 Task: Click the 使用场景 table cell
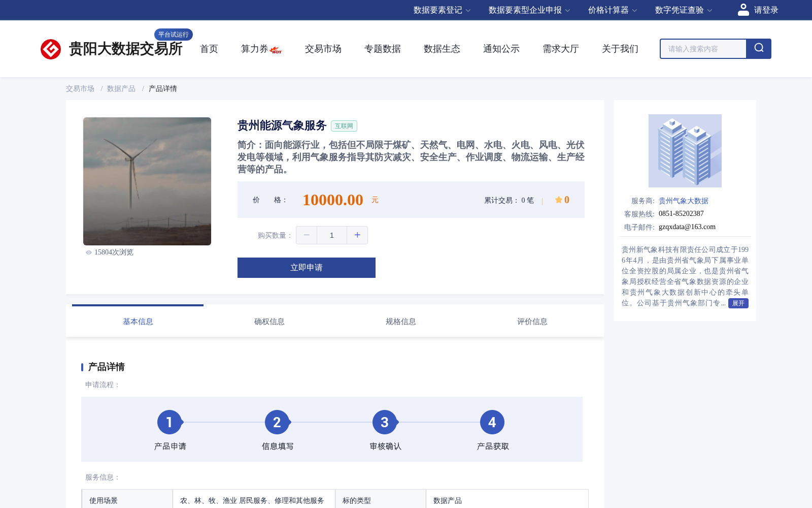click(x=127, y=500)
